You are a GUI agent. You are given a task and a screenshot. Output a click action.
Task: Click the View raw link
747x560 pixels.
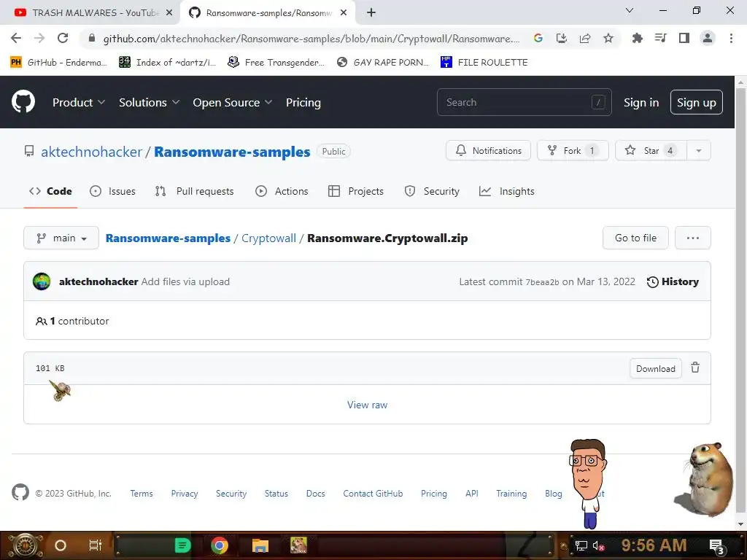[x=367, y=405]
